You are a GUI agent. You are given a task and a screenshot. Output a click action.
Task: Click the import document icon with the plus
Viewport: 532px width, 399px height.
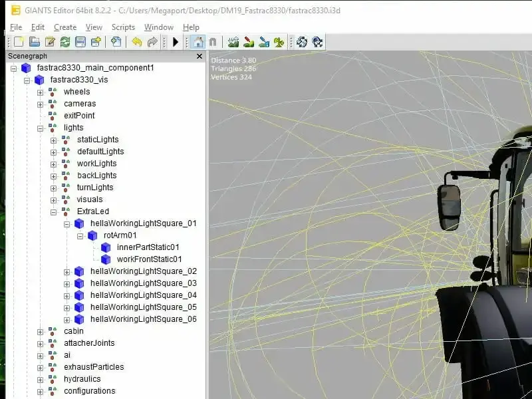(116, 42)
